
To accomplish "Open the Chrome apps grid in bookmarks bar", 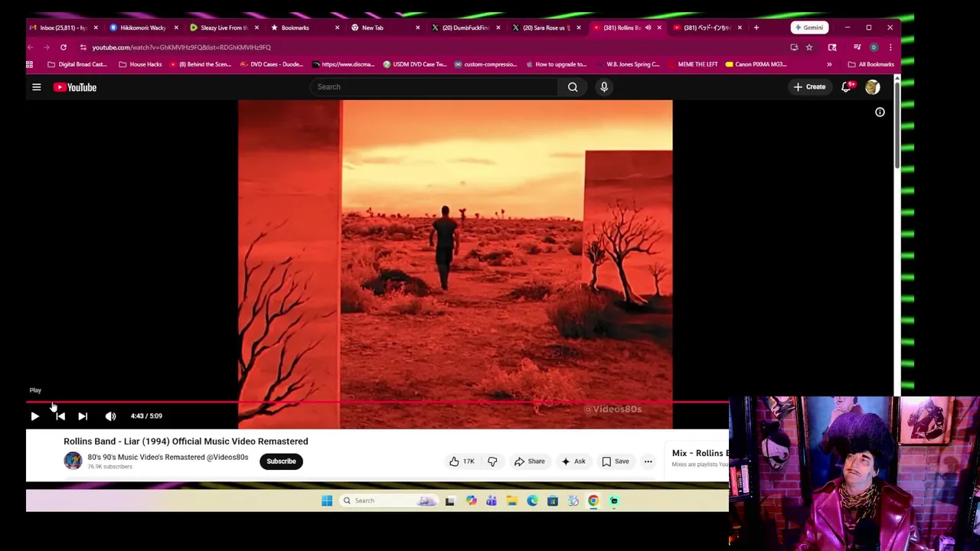I will (x=30, y=64).
